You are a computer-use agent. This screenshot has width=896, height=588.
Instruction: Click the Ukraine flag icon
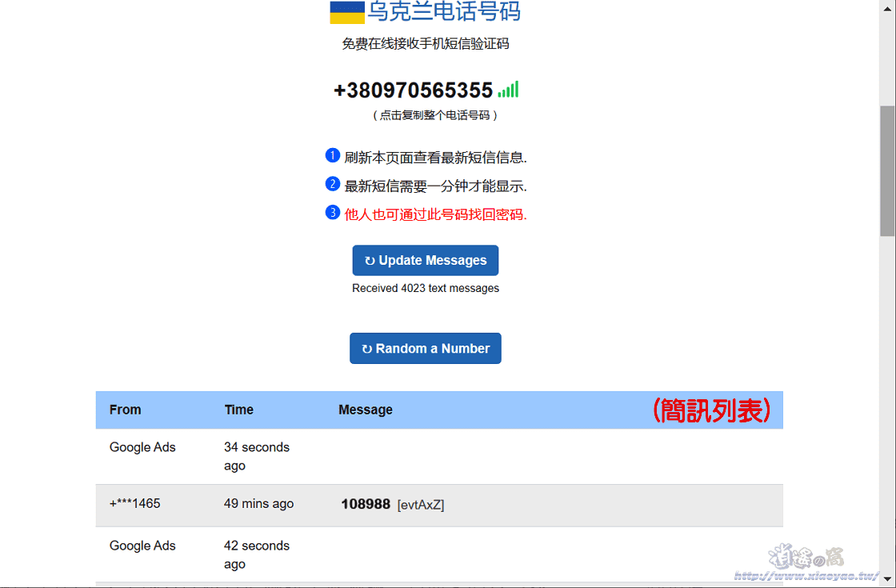click(x=347, y=12)
